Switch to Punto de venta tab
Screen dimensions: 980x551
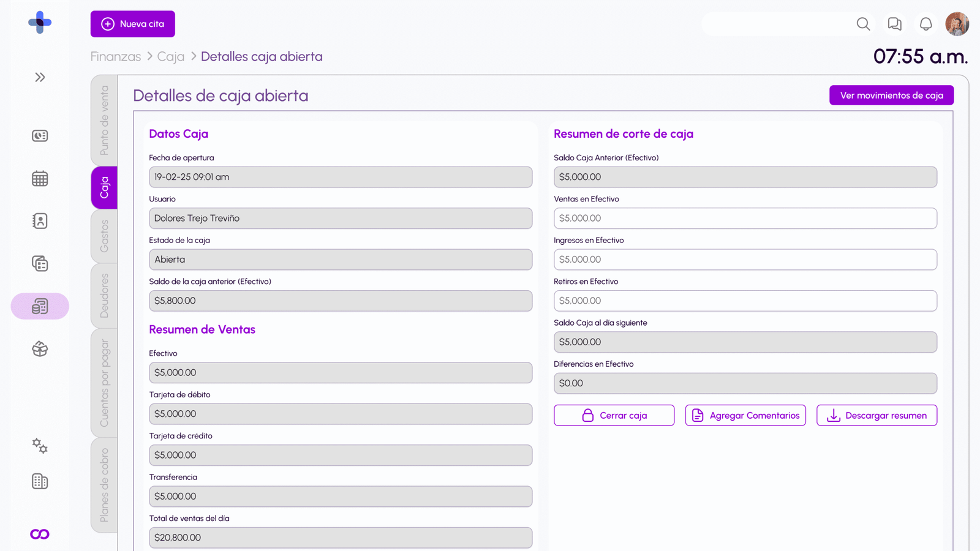[x=104, y=120]
